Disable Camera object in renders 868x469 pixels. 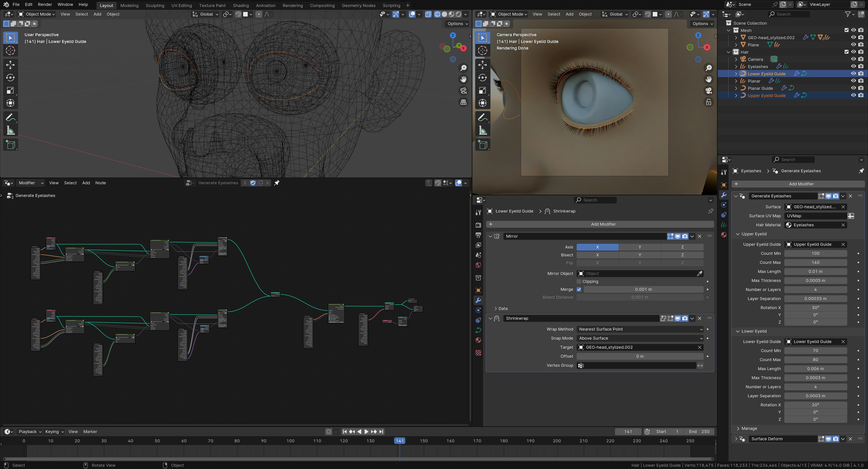861,59
